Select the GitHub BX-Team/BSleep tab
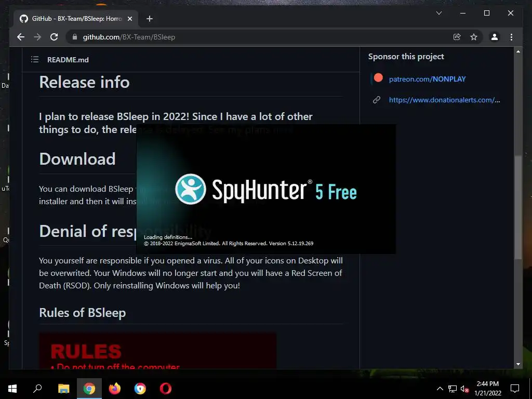532x399 pixels. pyautogui.click(x=76, y=19)
